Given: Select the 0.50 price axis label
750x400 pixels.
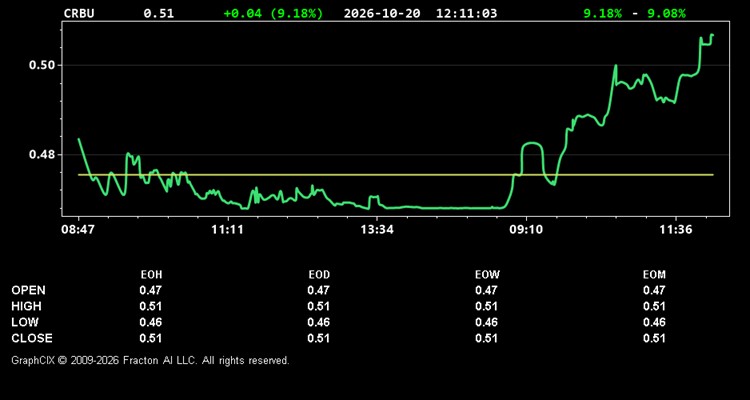Looking at the screenshot, I should pos(42,65).
